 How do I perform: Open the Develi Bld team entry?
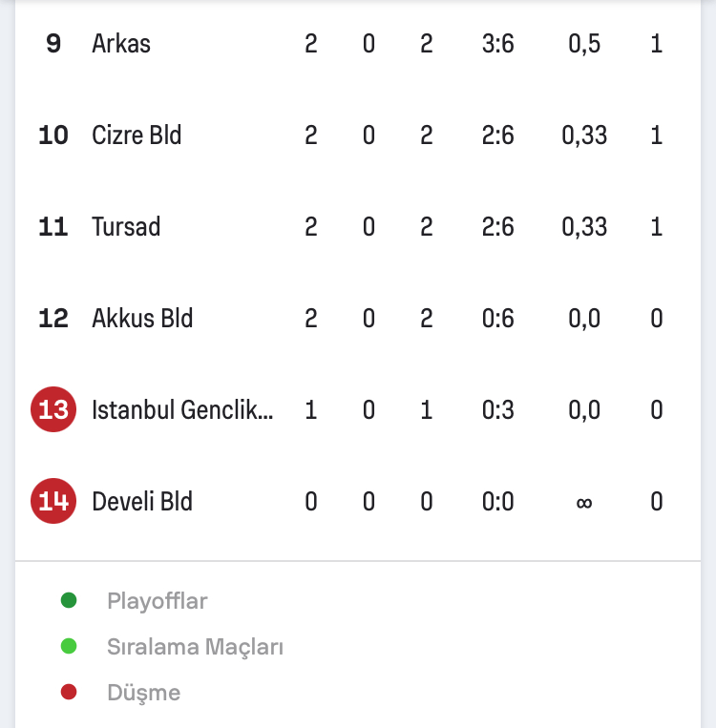(142, 501)
